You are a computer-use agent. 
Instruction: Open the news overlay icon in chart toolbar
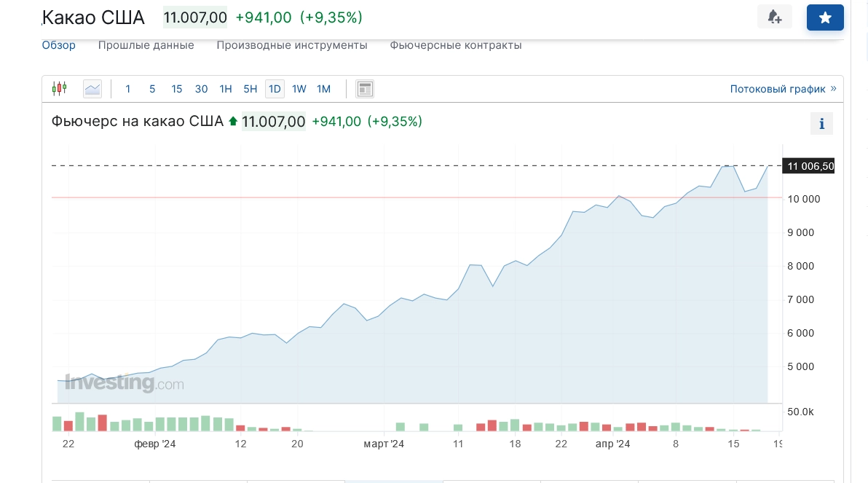(364, 89)
